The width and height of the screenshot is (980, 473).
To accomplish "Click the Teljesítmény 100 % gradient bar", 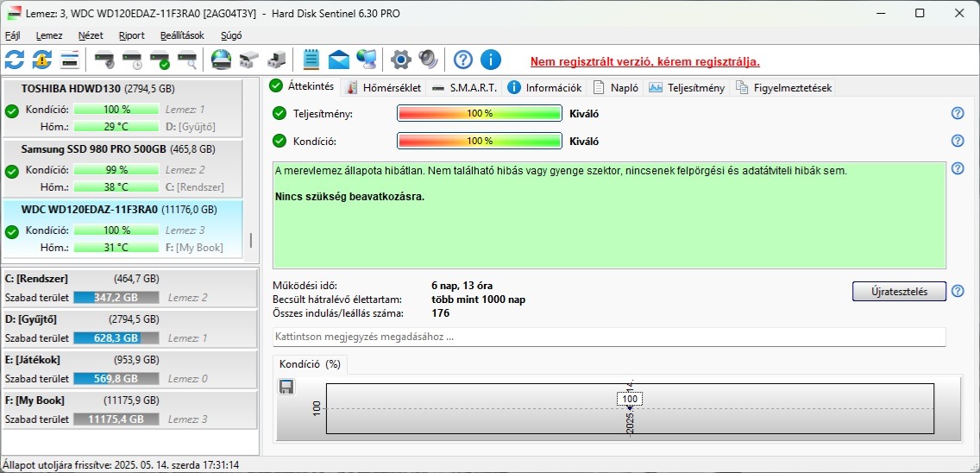I will pos(480,113).
